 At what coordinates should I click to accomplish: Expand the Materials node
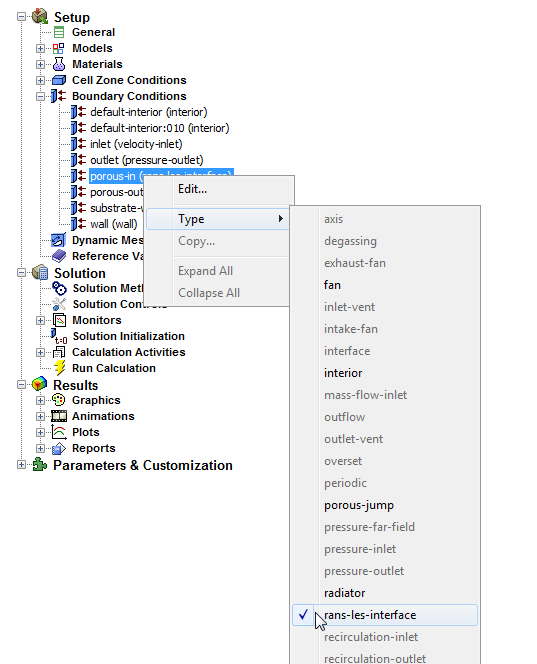coord(40,64)
